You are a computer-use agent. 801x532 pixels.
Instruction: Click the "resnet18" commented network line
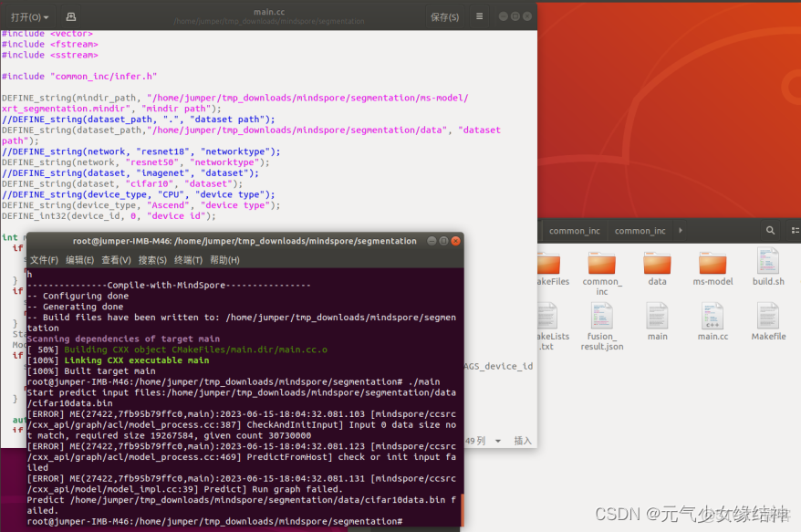tap(141, 151)
